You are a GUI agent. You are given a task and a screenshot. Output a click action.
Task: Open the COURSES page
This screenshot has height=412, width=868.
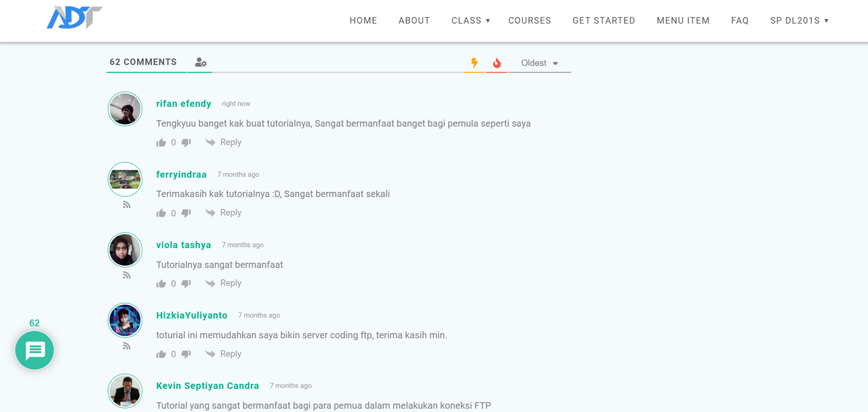530,20
